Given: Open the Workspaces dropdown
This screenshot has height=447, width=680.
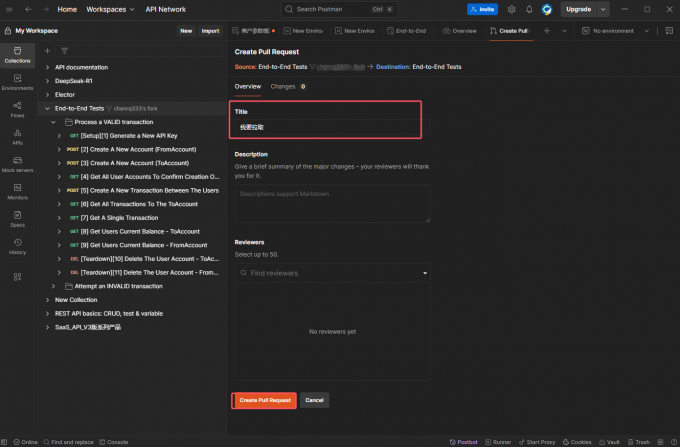Looking at the screenshot, I should tap(110, 9).
